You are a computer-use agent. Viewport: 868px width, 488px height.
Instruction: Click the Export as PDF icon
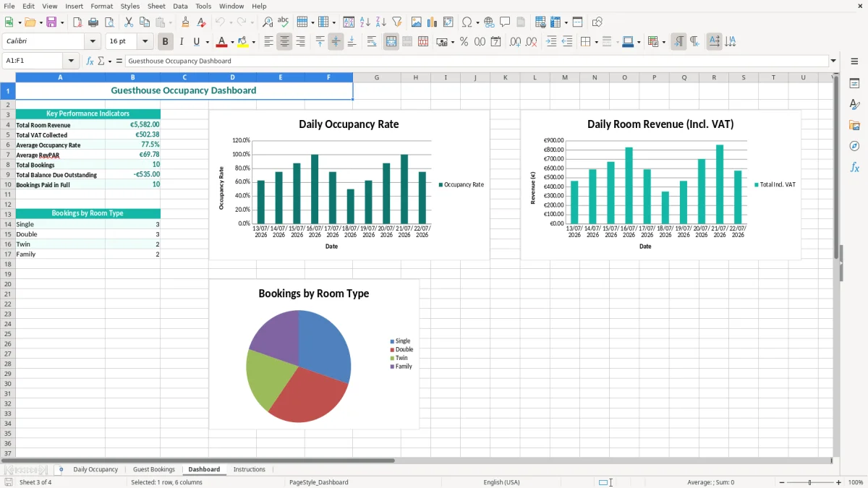(x=77, y=22)
